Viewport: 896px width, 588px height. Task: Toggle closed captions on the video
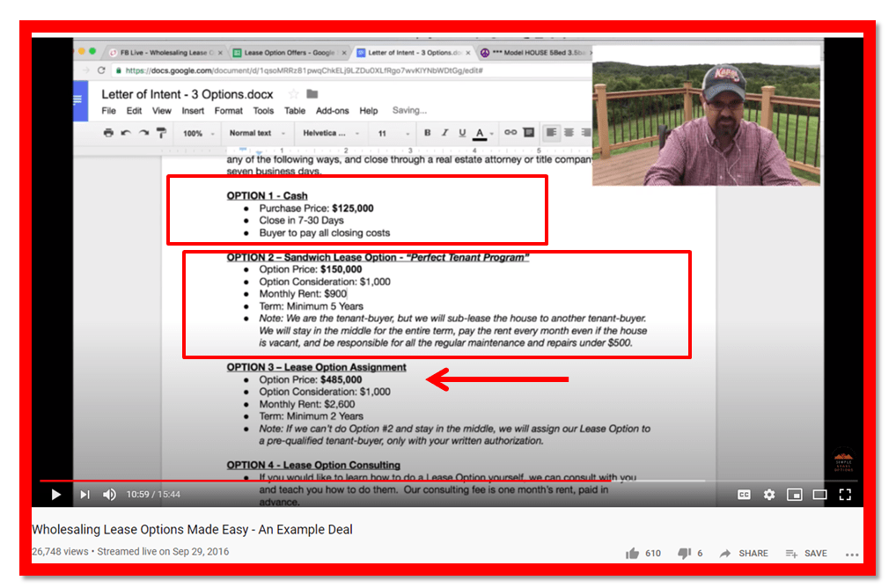click(744, 495)
